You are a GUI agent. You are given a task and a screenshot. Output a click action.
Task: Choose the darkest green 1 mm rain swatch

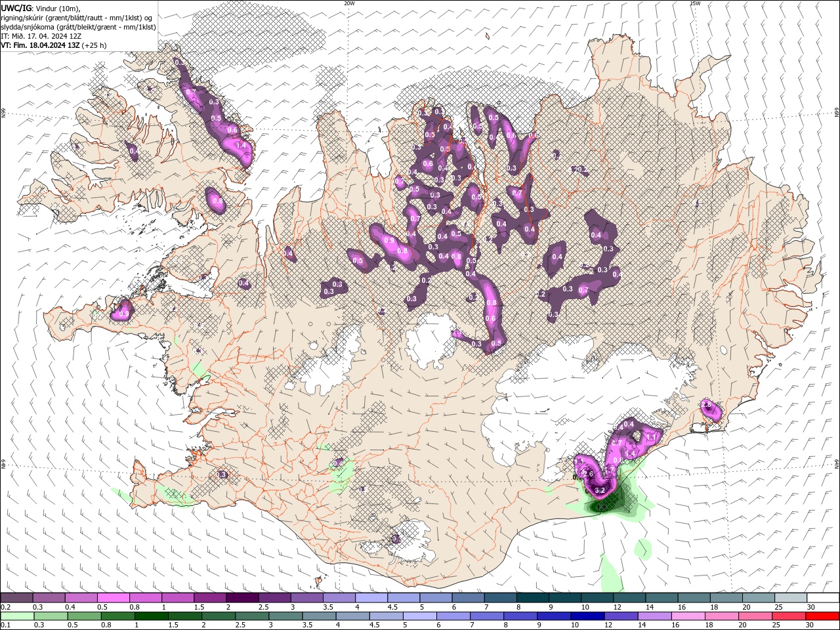(152, 616)
